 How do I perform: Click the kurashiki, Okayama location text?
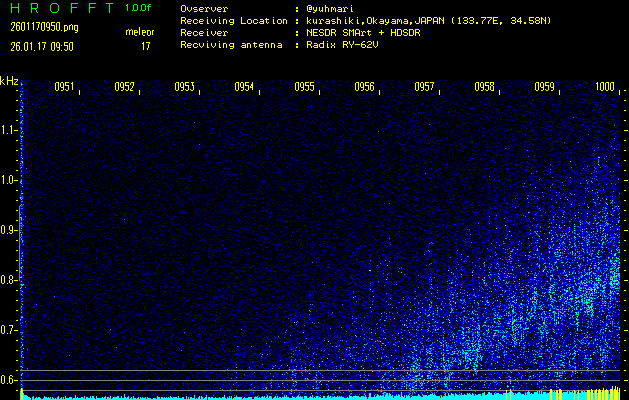click(429, 21)
